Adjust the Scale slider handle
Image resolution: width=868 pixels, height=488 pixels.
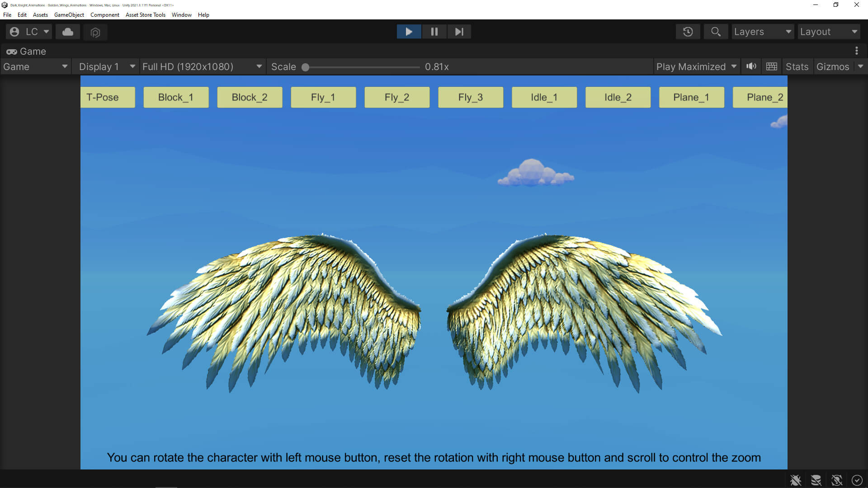(x=306, y=67)
